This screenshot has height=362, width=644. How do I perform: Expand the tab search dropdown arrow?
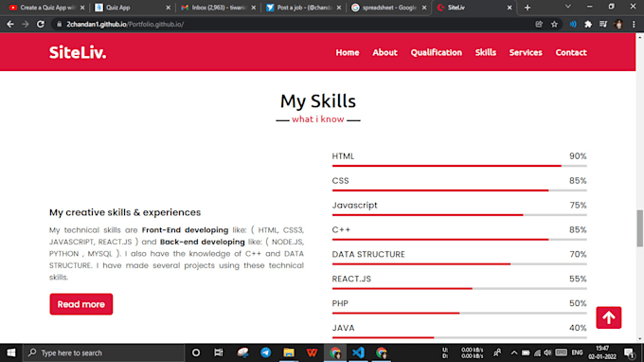[x=568, y=7]
